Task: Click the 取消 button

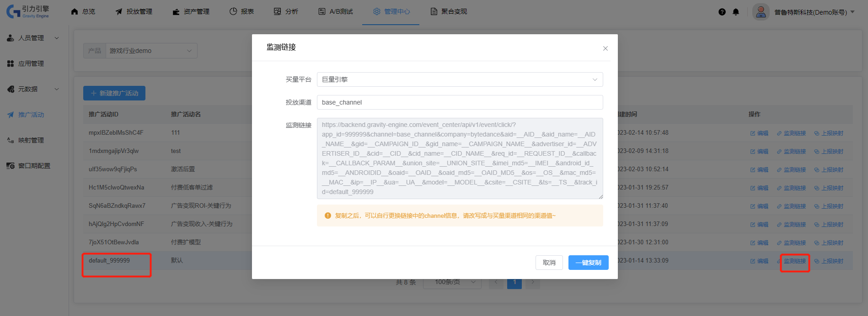Action: pos(549,263)
